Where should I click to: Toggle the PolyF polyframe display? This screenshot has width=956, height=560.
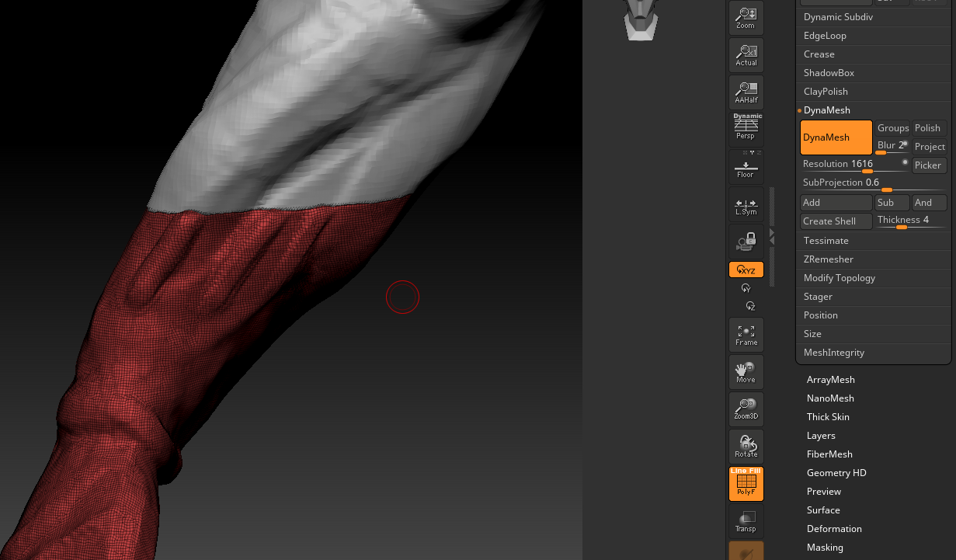point(746,483)
